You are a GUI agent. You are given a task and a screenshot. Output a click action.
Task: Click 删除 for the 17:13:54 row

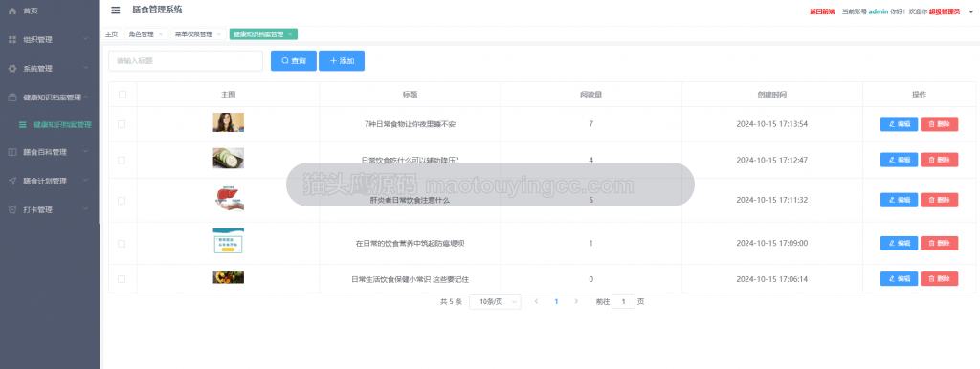(940, 124)
